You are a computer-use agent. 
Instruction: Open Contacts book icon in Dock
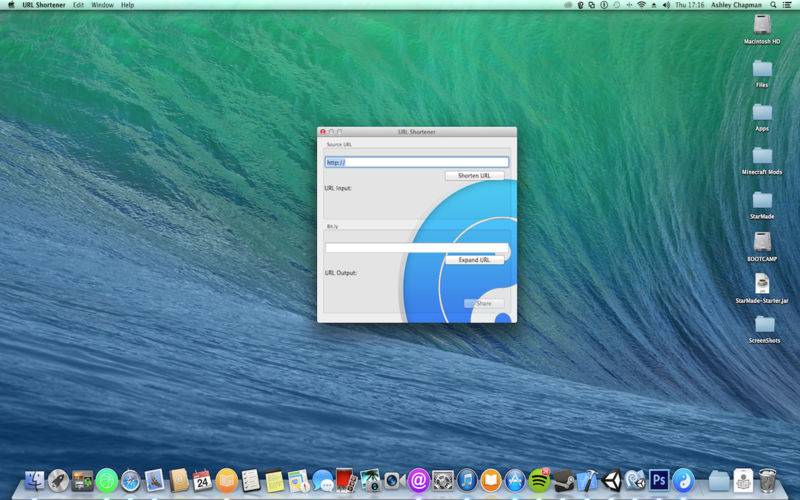tap(179, 481)
